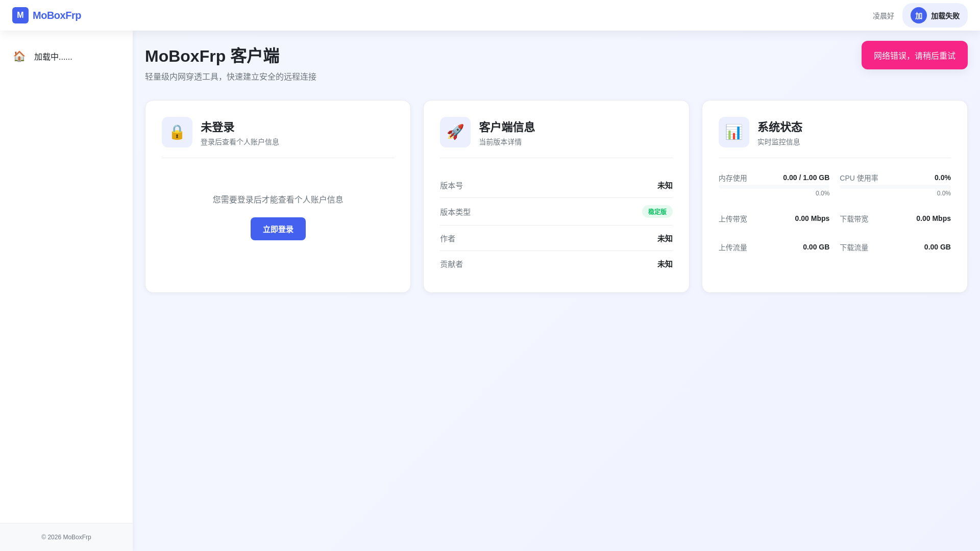980x551 pixels.
Task: Click the 版本号 row label
Action: click(x=452, y=186)
